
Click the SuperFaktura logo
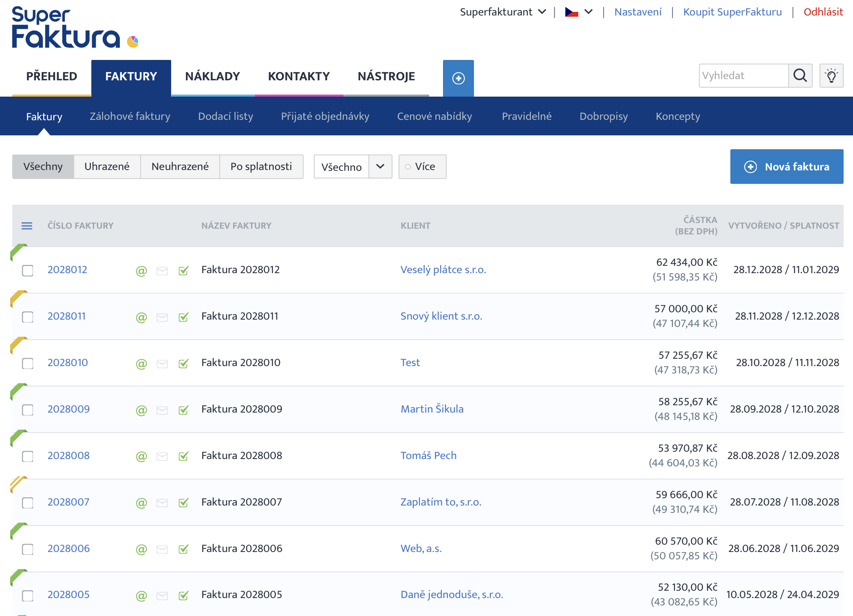[75, 28]
